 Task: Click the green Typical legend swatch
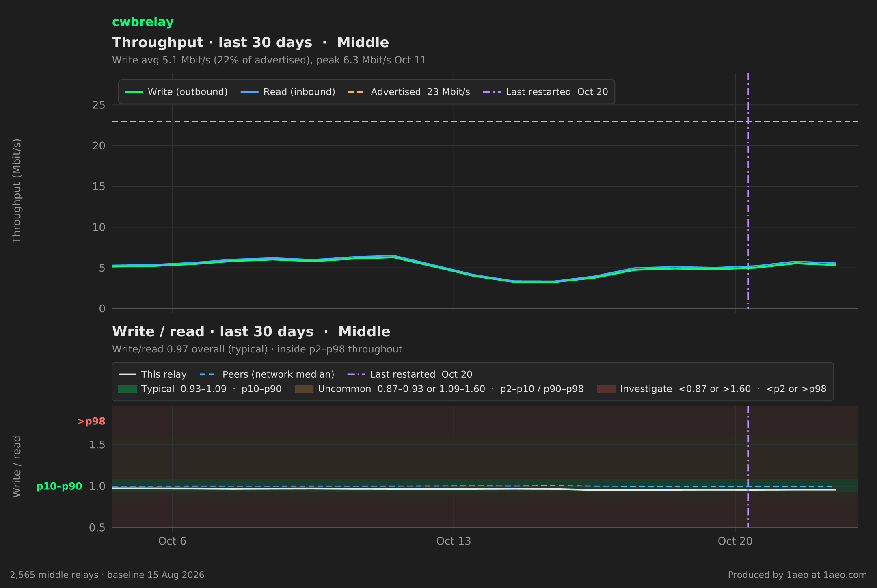pyautogui.click(x=127, y=389)
